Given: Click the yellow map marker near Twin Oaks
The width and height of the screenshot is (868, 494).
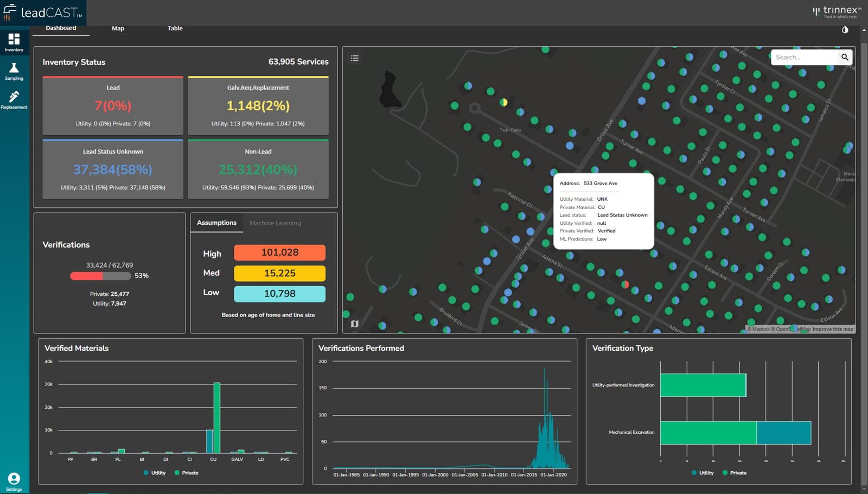Looking at the screenshot, I should tap(503, 102).
